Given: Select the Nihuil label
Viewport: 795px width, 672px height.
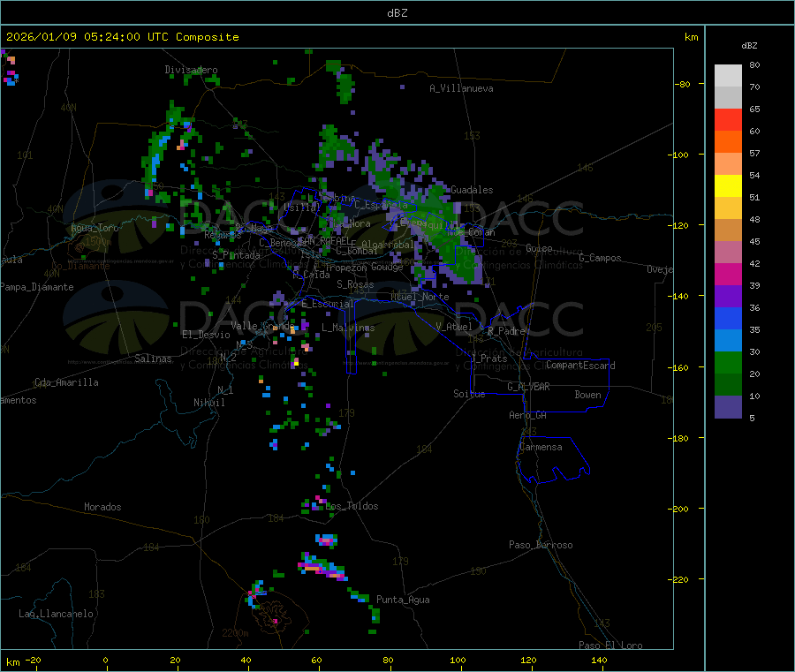Looking at the screenshot, I should pos(208,403).
